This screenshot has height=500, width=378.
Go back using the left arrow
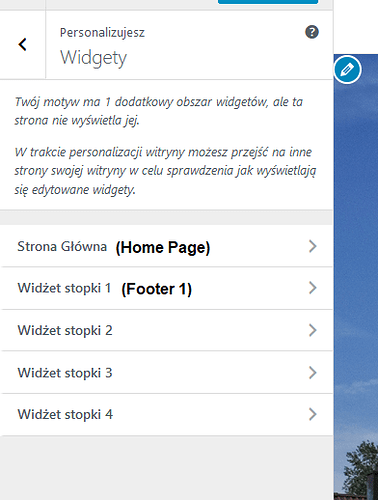point(22,44)
